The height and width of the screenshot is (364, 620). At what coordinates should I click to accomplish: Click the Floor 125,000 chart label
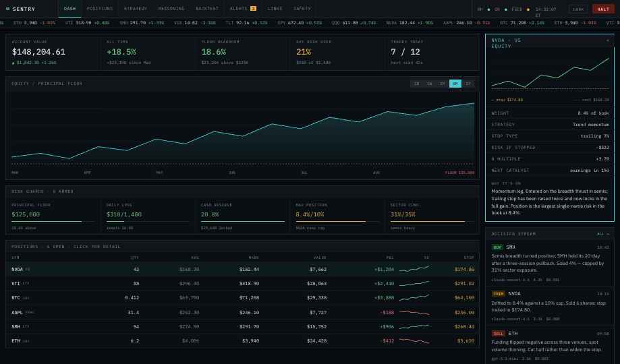pyautogui.click(x=459, y=173)
